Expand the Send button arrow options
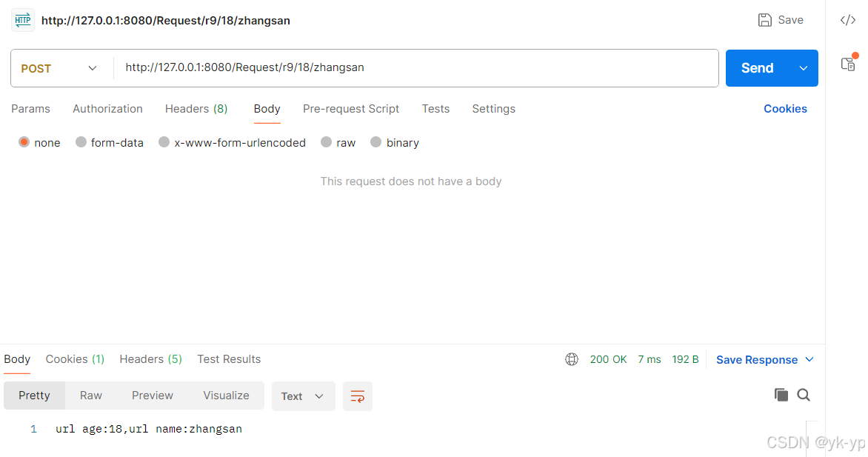Viewport: 868px width, 457px height. tap(804, 68)
